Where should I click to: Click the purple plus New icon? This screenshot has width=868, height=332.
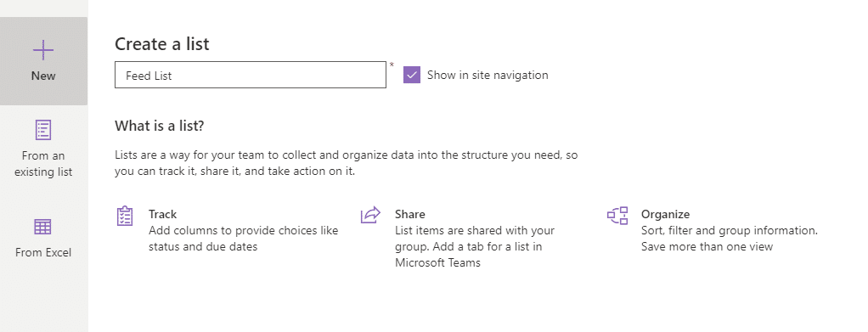pyautogui.click(x=43, y=50)
